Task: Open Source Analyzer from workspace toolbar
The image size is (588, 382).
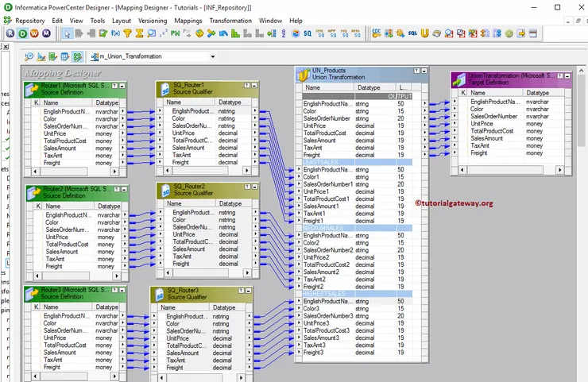Action: coord(29,56)
